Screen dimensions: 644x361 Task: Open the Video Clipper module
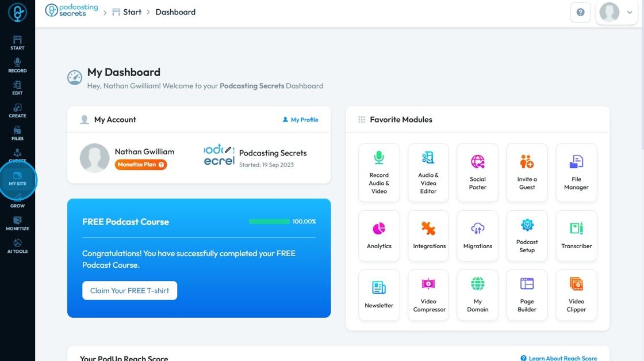576,295
